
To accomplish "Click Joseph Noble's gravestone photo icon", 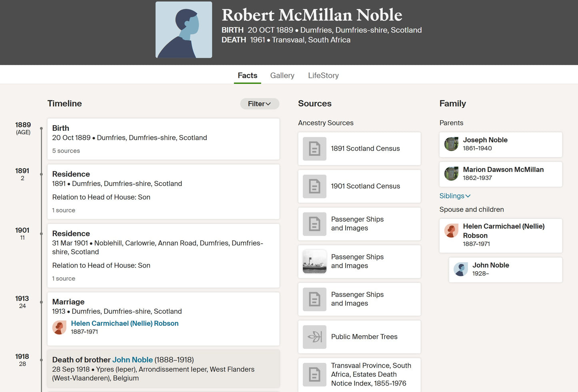I will (x=451, y=144).
